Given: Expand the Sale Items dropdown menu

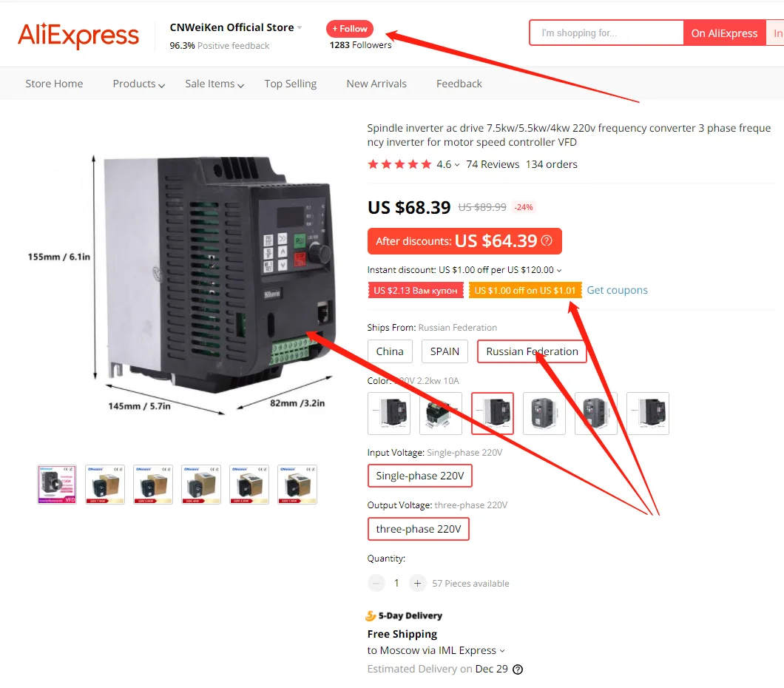Looking at the screenshot, I should [214, 84].
